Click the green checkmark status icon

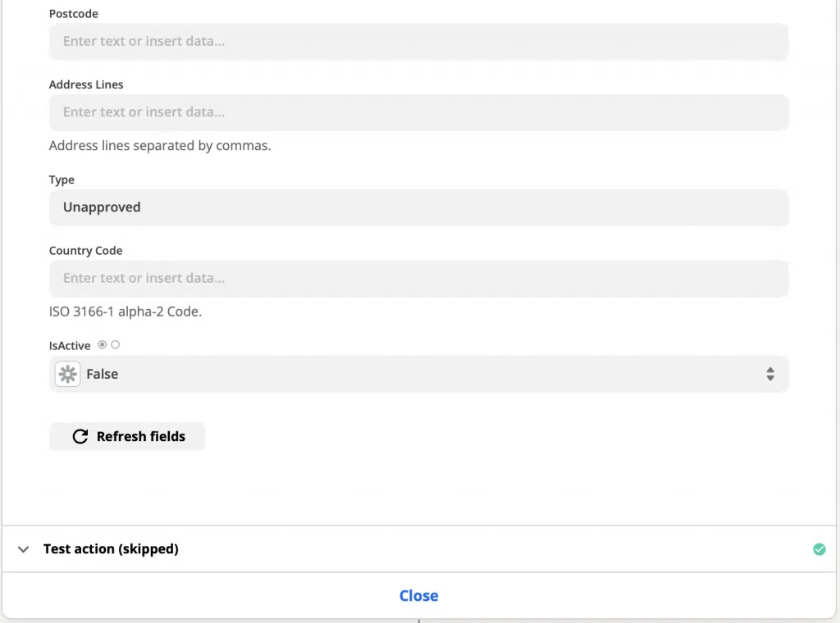tap(819, 549)
